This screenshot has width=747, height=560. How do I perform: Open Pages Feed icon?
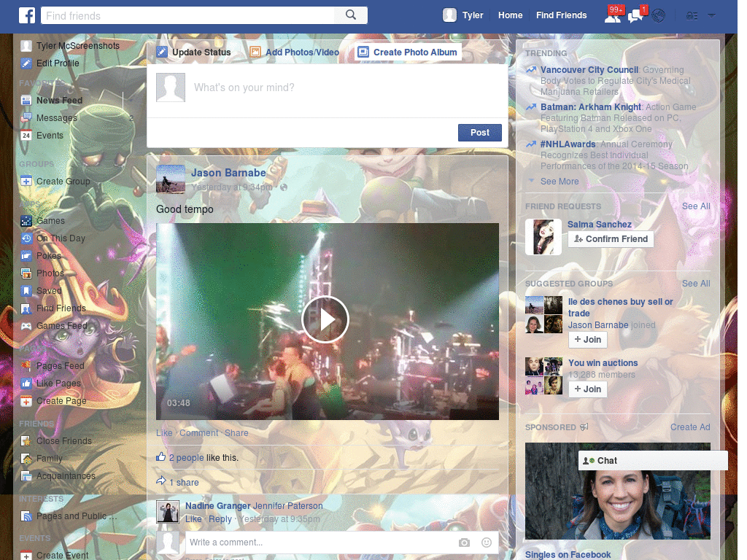tap(26, 366)
